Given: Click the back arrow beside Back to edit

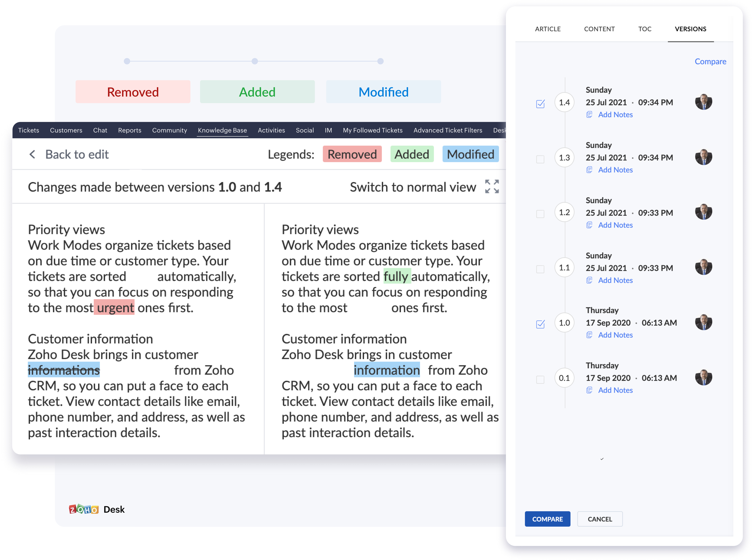Looking at the screenshot, I should click(32, 155).
